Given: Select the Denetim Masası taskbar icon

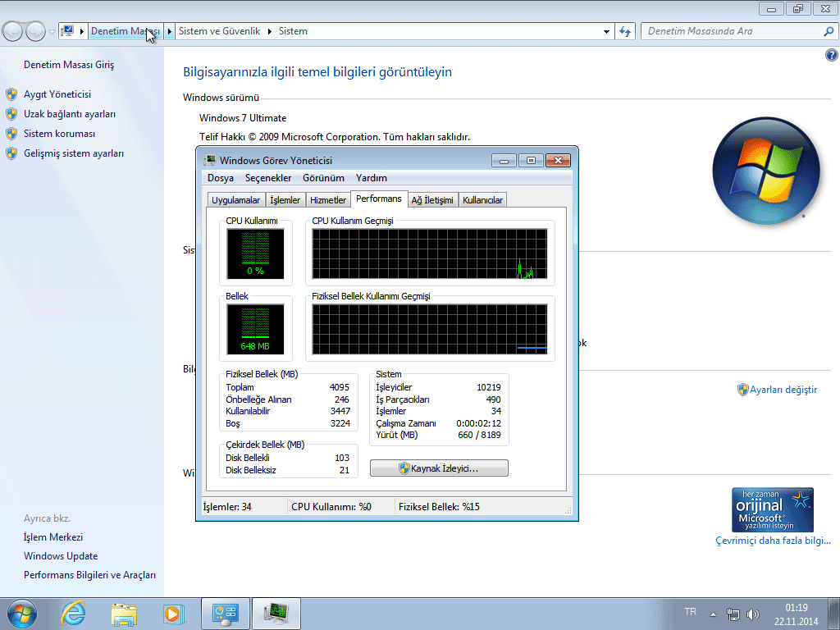Looking at the screenshot, I should tap(225, 613).
